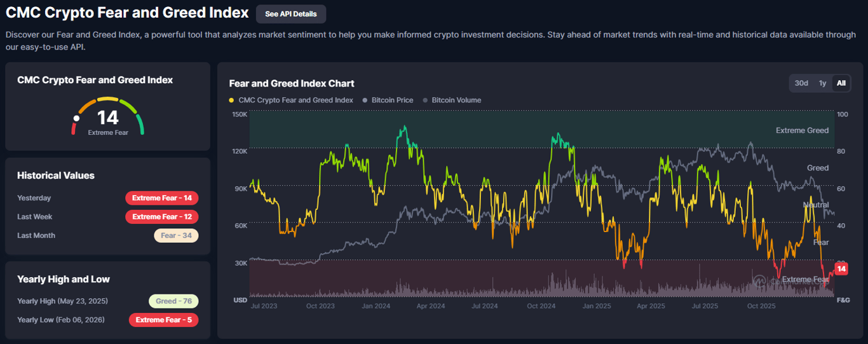Image resolution: width=868 pixels, height=344 pixels.
Task: Toggle CMC Crypto Fear and Greed Index legend
Action: click(x=291, y=100)
